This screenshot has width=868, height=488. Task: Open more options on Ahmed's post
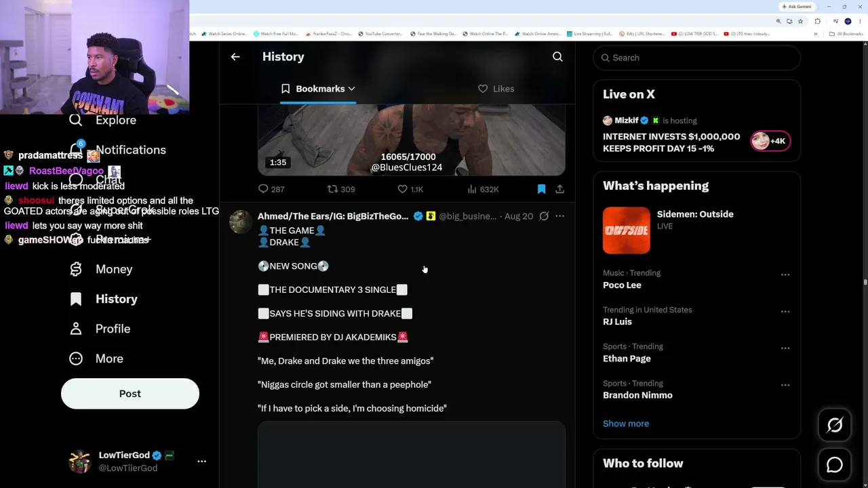click(559, 216)
